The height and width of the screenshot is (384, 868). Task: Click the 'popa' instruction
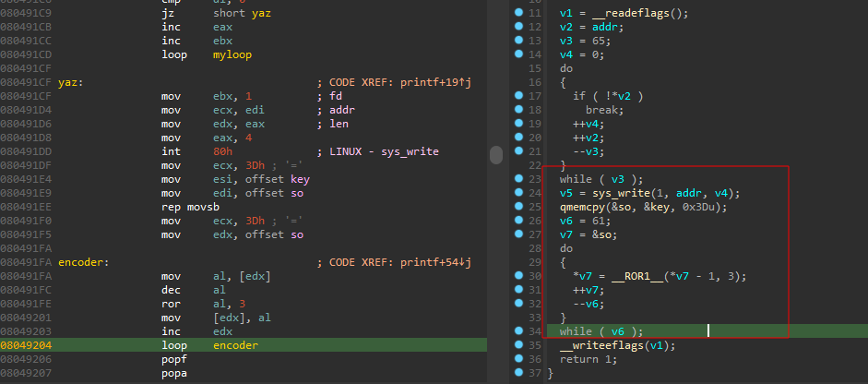pyautogui.click(x=174, y=374)
